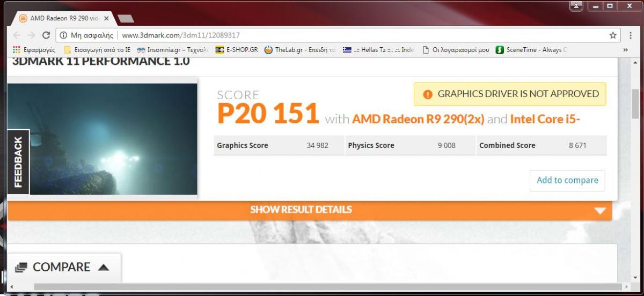Click the browser back arrow
This screenshot has width=644, height=296.
(17, 35)
